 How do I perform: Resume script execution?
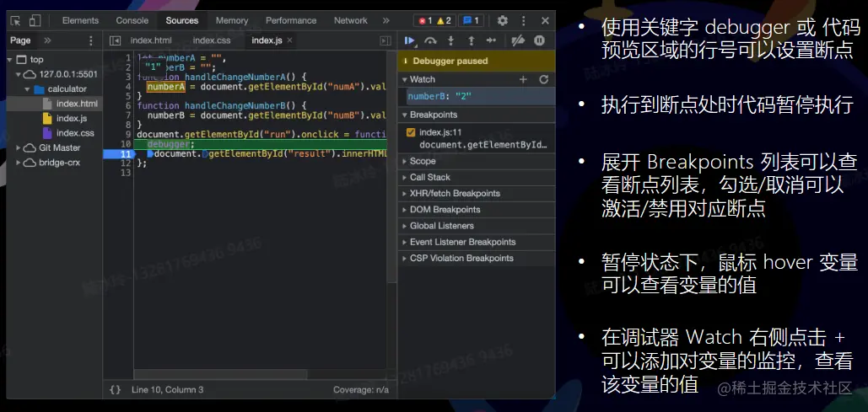click(x=410, y=40)
